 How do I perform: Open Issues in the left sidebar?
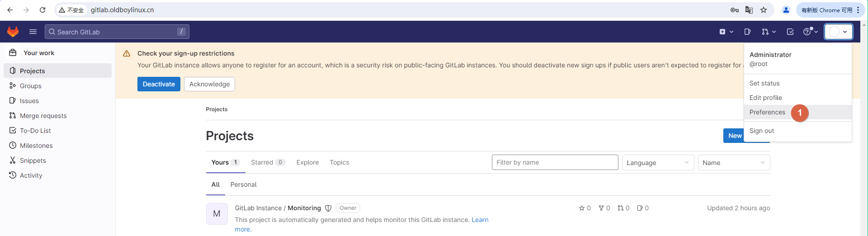(x=57, y=100)
